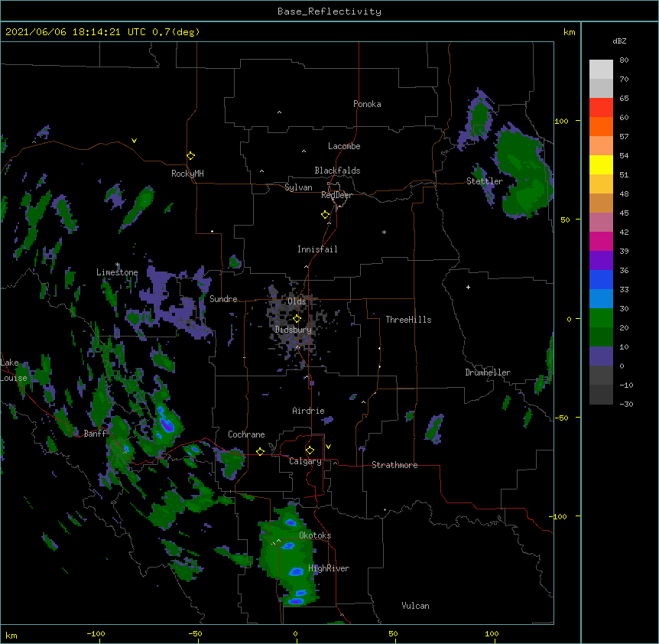
Task: Click the Olds label
Action: coord(297,301)
